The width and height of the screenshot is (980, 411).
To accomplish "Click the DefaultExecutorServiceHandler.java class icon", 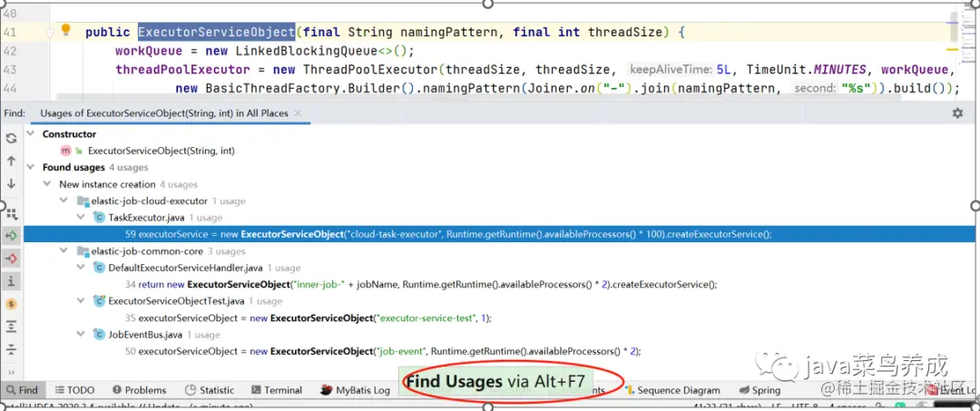I will coord(99,268).
